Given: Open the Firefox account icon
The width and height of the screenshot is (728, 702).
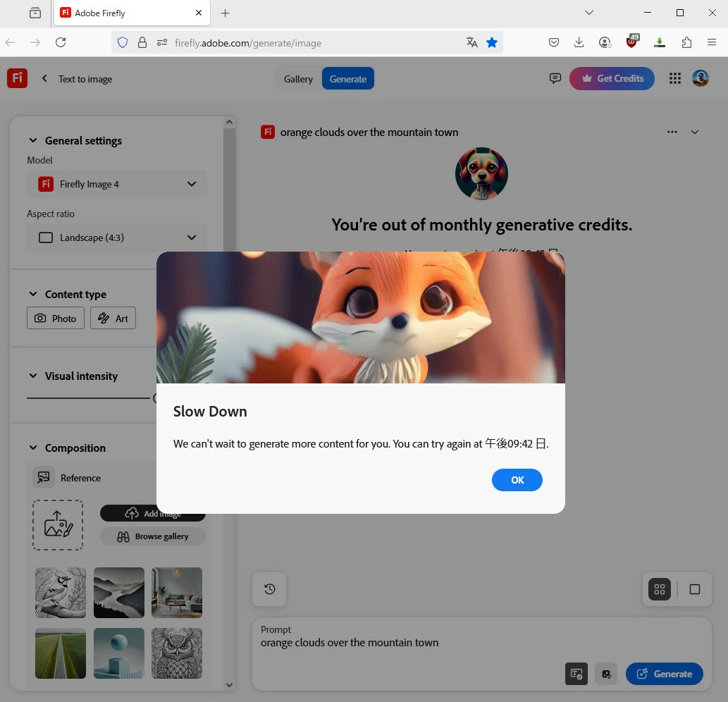Looking at the screenshot, I should [x=605, y=43].
